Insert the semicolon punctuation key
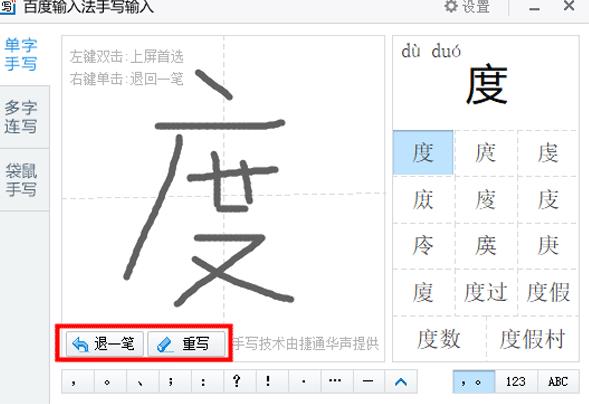 coord(175,381)
